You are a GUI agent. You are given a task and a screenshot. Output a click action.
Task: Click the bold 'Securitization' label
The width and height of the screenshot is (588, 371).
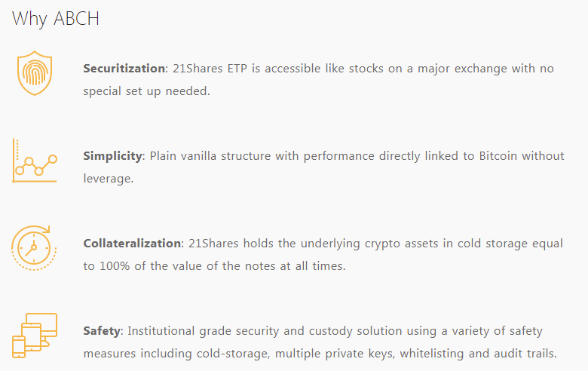(124, 69)
